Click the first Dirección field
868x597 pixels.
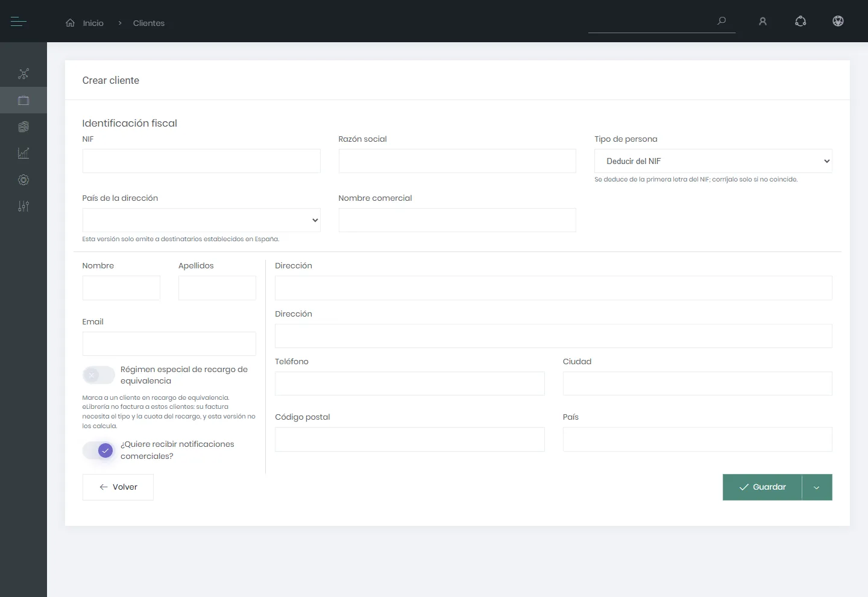[x=553, y=288]
